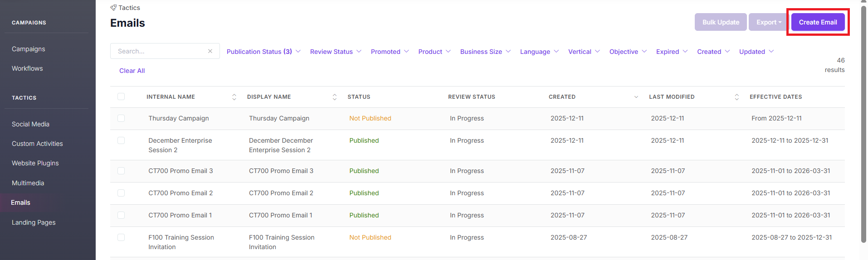868x260 pixels.
Task: Open Multimedia in sidebar
Action: click(28, 183)
